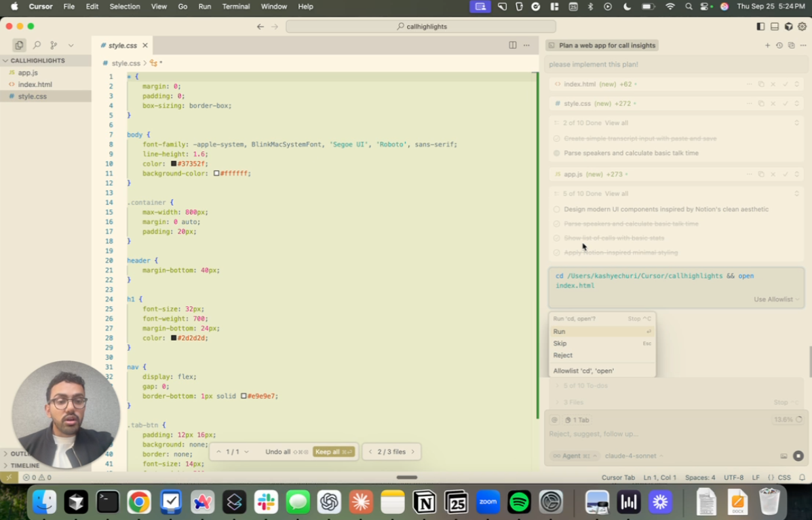The height and width of the screenshot is (520, 812).
Task: Open the Source Control view icon
Action: (x=54, y=45)
